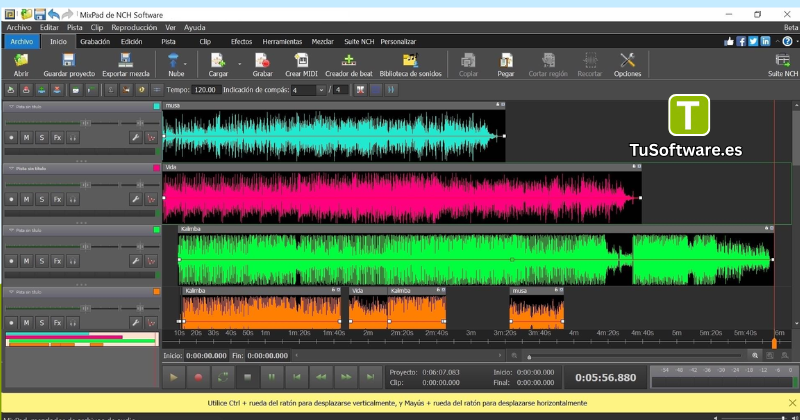800x420 pixels.
Task: Click the thumbs-up like icon
Action: tap(729, 41)
